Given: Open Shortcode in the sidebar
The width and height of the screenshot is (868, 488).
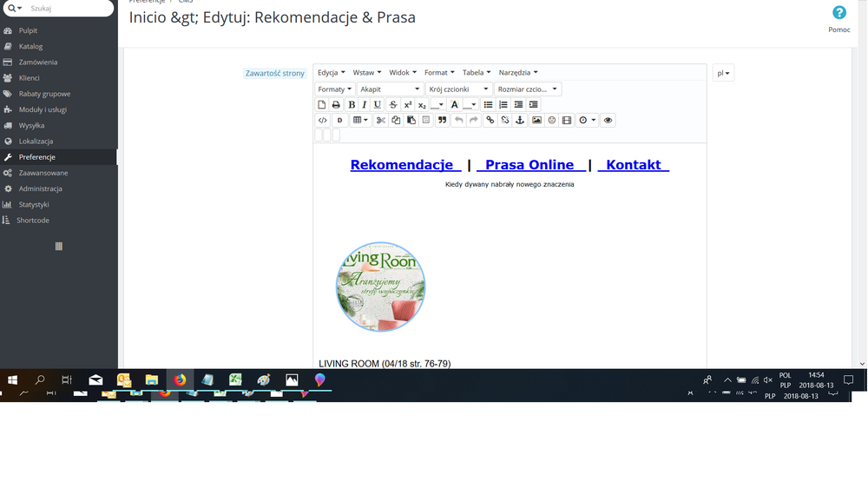Looking at the screenshot, I should tap(33, 221).
